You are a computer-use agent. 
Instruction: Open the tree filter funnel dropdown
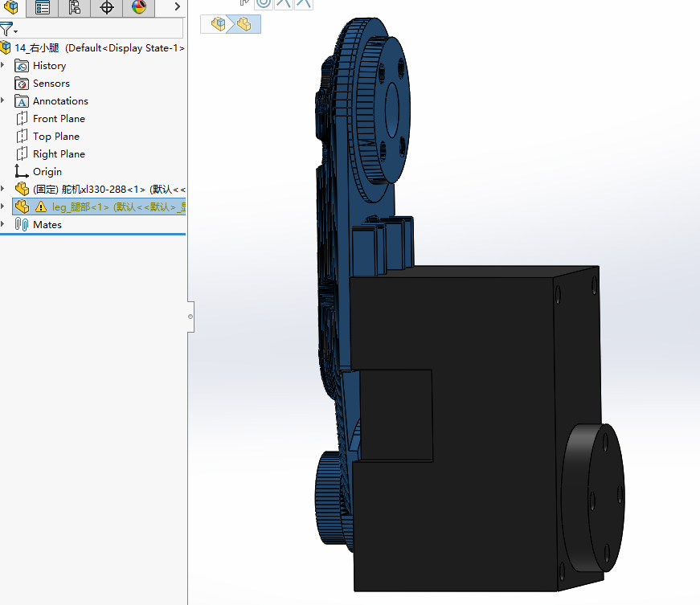pyautogui.click(x=8, y=30)
